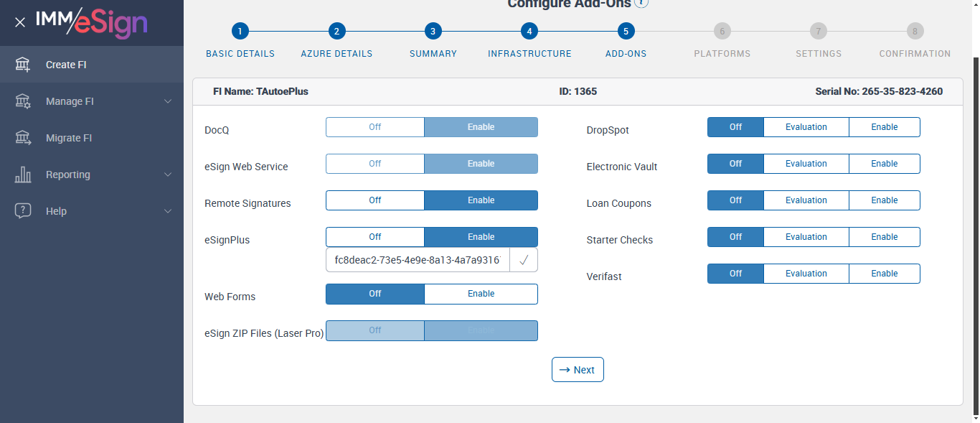
Task: Click step 8 circle
Action: click(915, 31)
